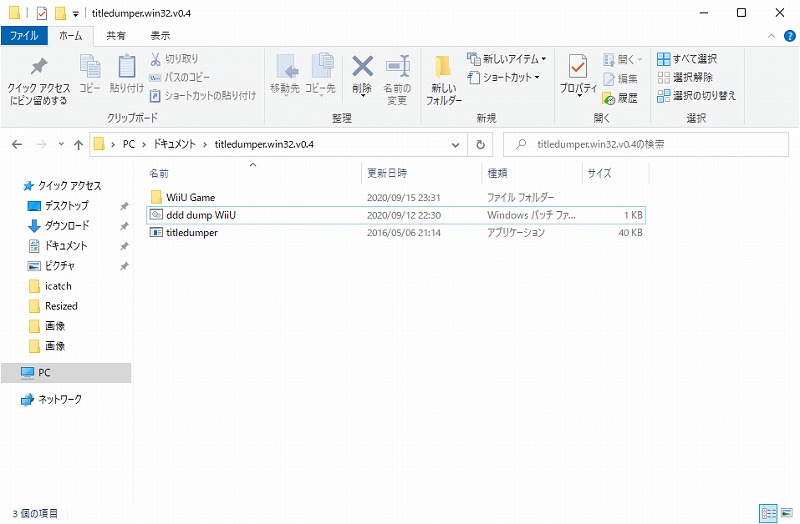Image resolution: width=800 pixels, height=524 pixels.
Task: Open recent locations dropdown arrow
Action: [x=61, y=144]
